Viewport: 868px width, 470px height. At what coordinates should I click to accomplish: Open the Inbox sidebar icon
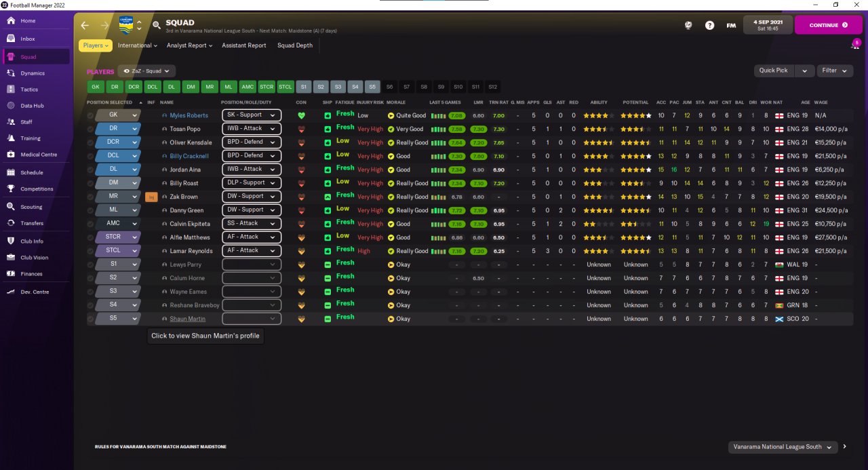11,39
